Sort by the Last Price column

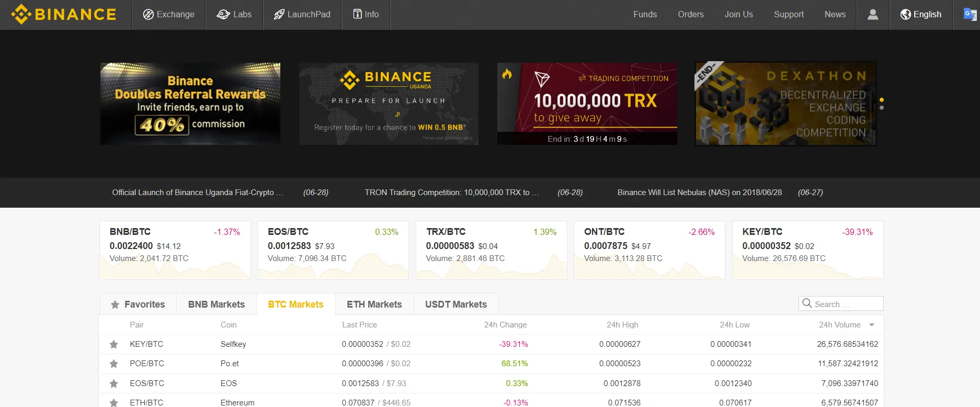point(359,325)
